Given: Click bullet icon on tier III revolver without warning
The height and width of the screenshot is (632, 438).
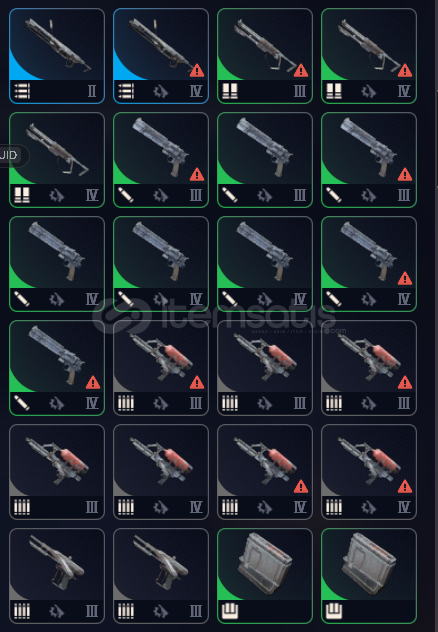Looking at the screenshot, I should [230, 195].
